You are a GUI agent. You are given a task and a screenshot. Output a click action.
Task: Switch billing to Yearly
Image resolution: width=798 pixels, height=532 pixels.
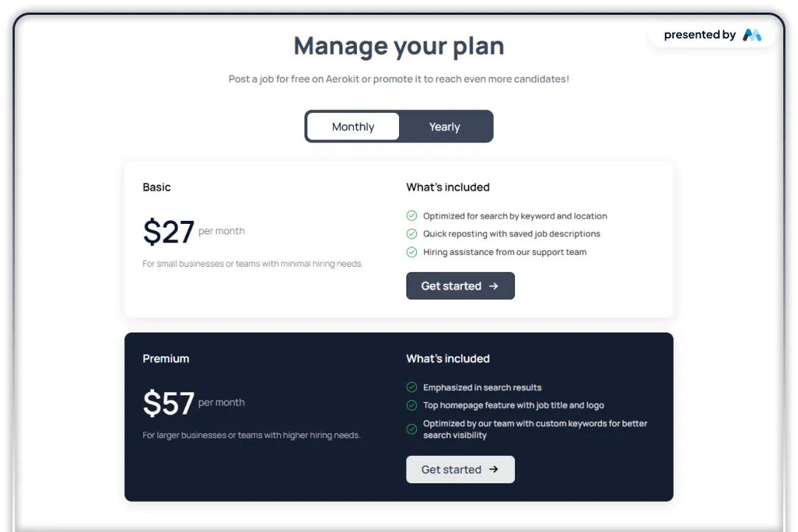pos(444,126)
